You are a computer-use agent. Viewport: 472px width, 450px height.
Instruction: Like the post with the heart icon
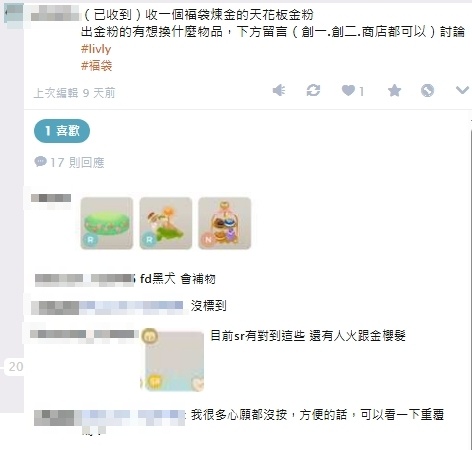pos(348,90)
